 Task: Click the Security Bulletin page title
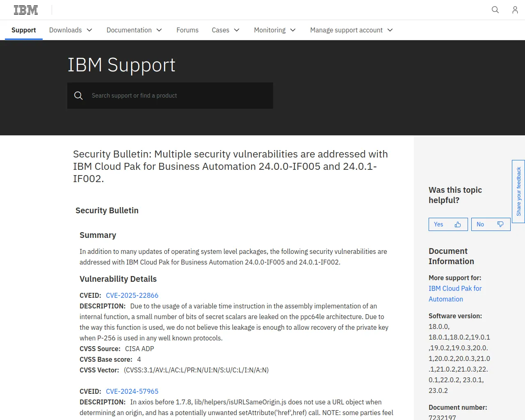click(x=231, y=166)
